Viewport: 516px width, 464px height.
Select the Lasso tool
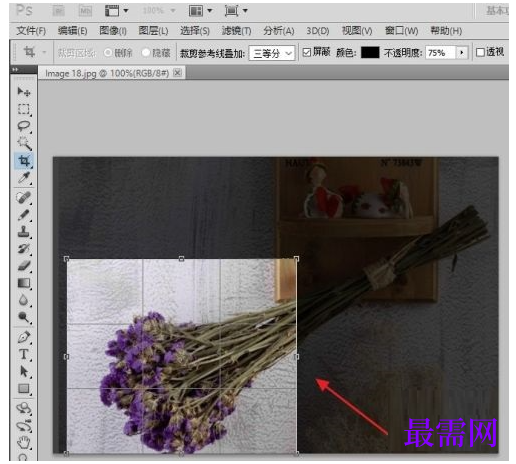point(24,126)
